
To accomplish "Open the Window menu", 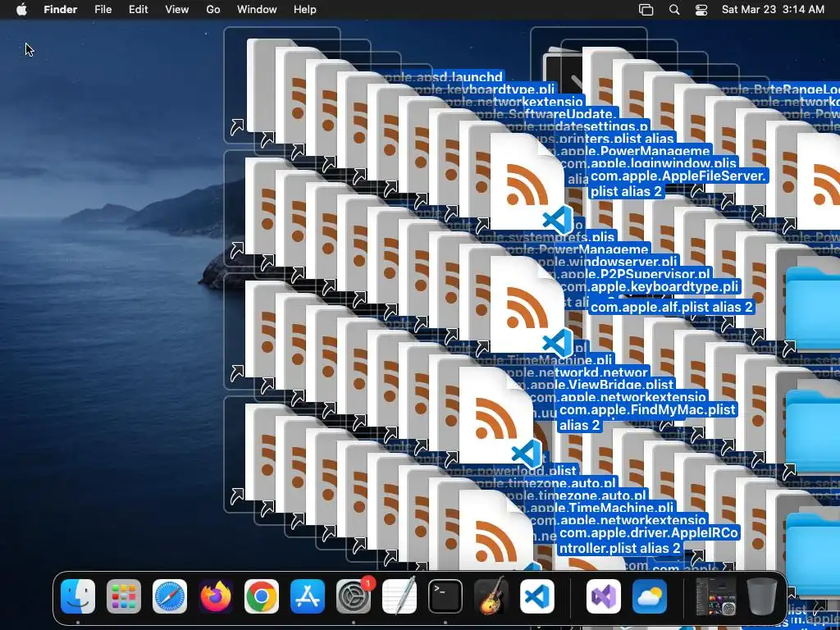I will (257, 9).
